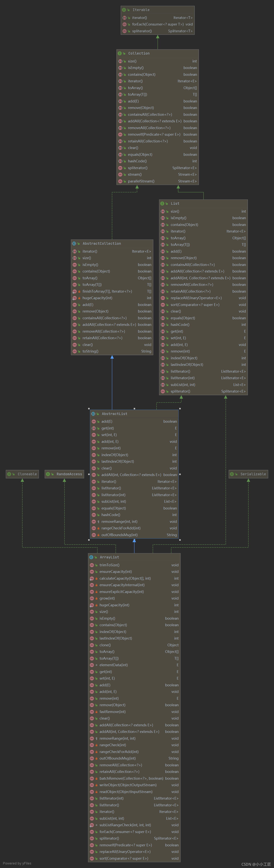Click method icon beside forEach in Iterable

point(124,24)
